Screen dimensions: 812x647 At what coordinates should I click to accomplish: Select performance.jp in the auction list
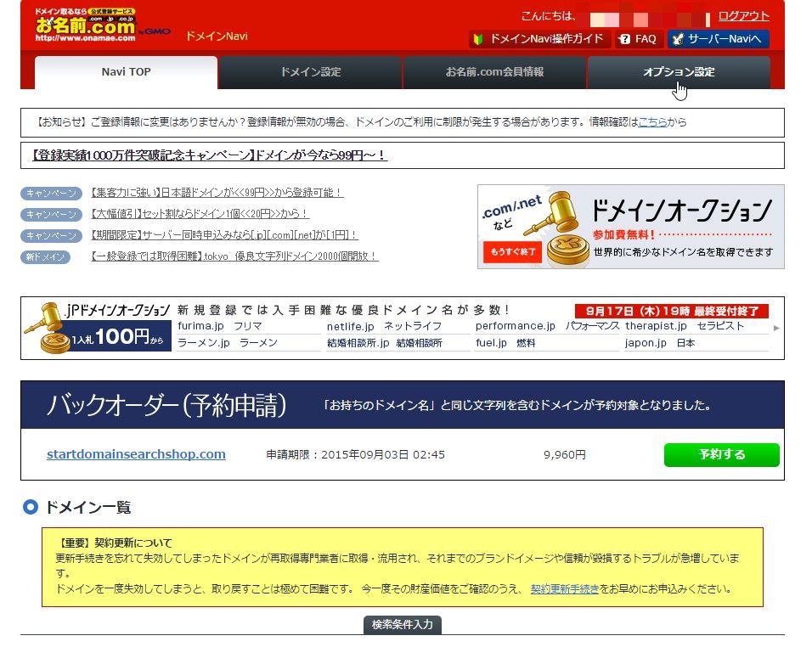click(516, 326)
